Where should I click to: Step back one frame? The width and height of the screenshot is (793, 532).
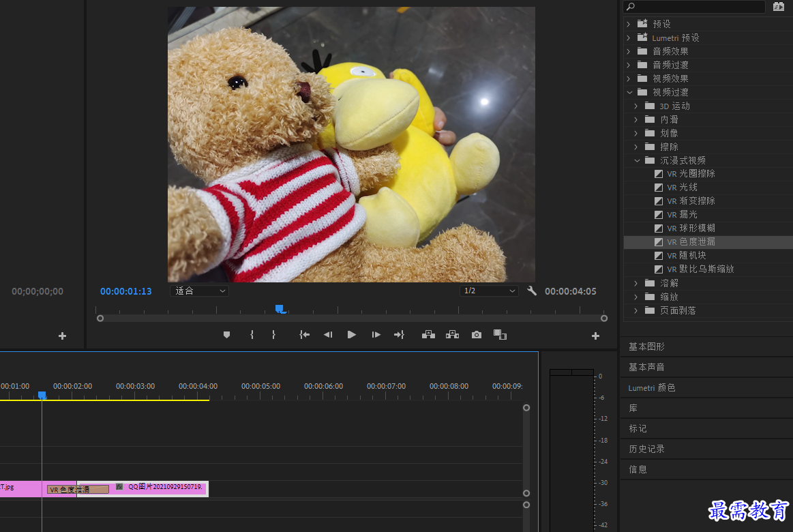[328, 335]
